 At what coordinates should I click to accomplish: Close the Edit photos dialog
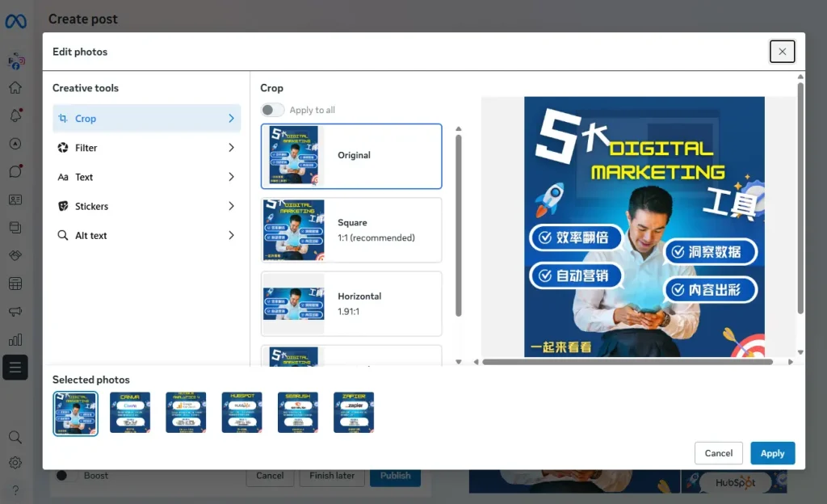click(782, 52)
